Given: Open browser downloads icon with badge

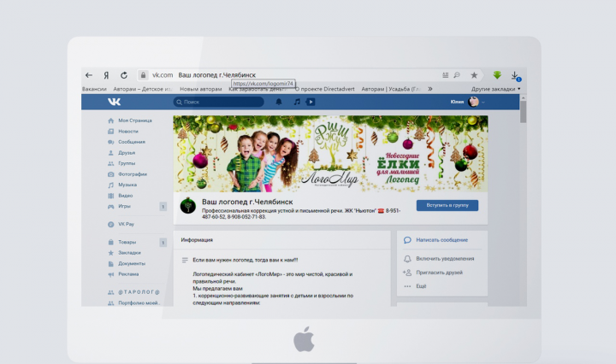Looking at the screenshot, I should tap(515, 76).
